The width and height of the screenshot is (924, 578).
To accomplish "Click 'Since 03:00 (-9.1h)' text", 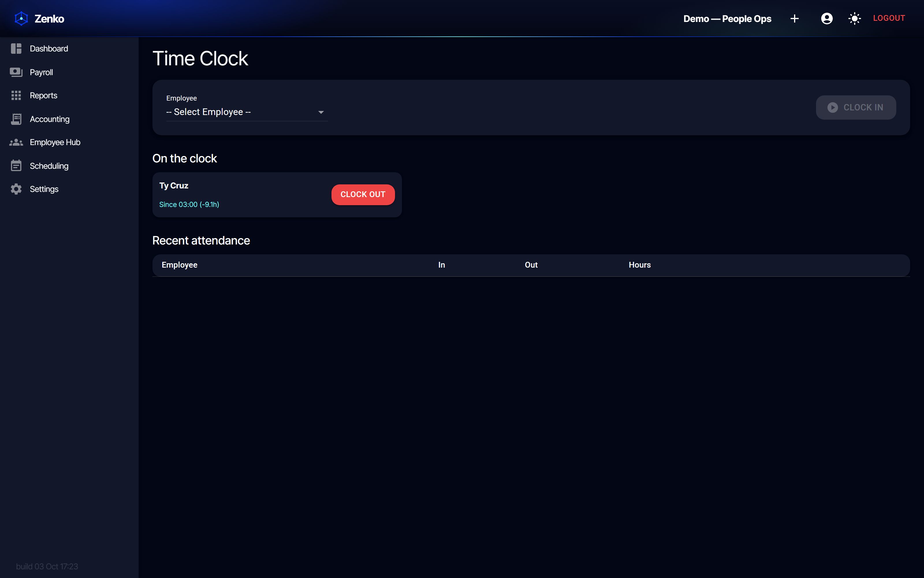I will coord(189,205).
